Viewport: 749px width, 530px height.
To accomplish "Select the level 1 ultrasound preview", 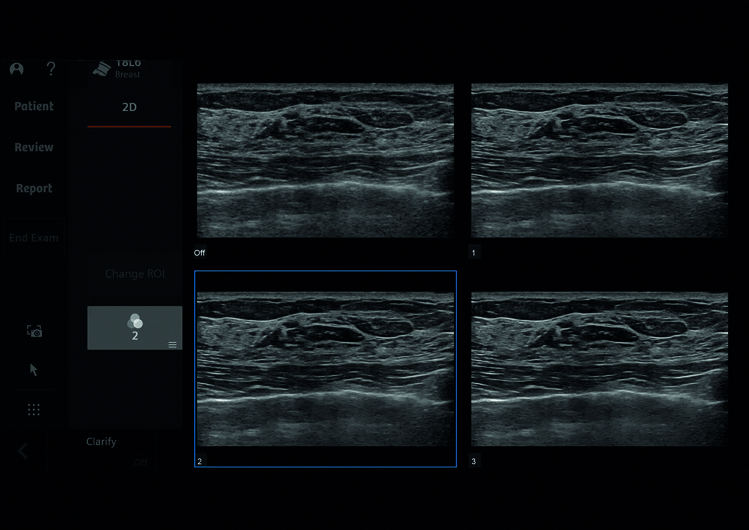I will click(600, 160).
